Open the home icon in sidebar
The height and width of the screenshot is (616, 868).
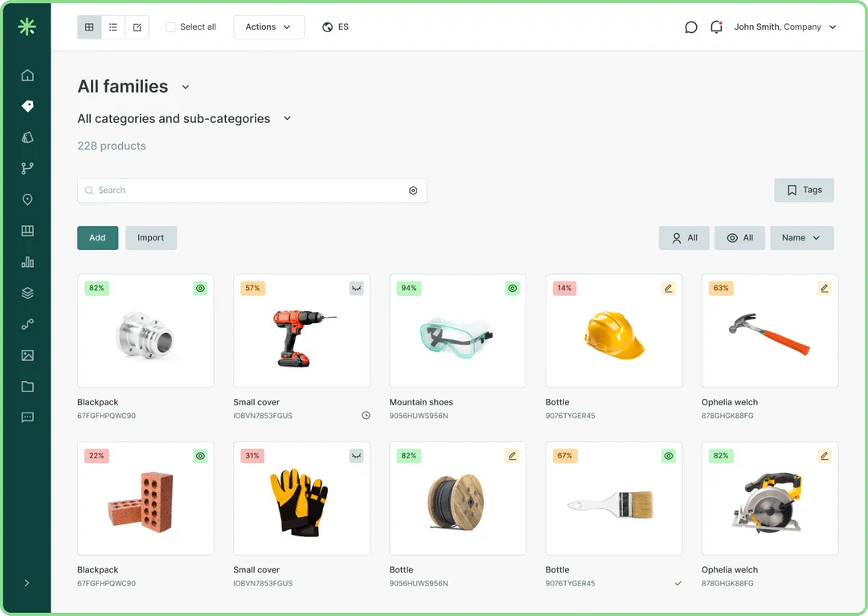[x=27, y=76]
